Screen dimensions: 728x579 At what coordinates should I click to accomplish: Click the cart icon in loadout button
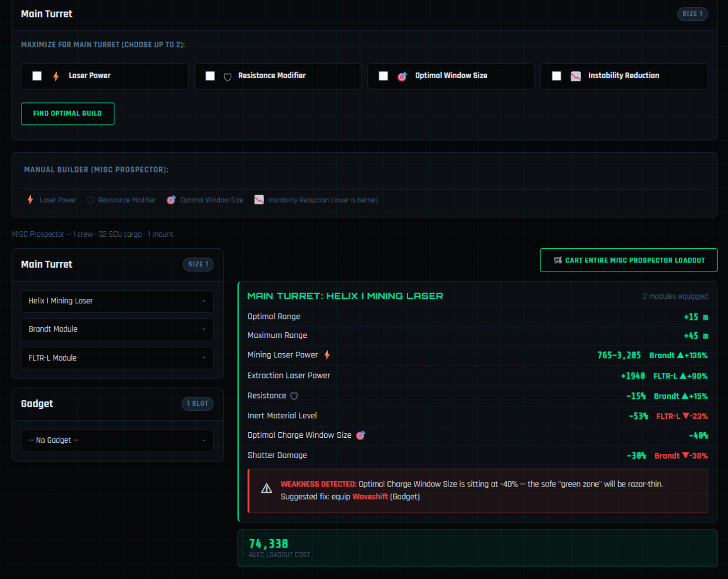pyautogui.click(x=558, y=260)
